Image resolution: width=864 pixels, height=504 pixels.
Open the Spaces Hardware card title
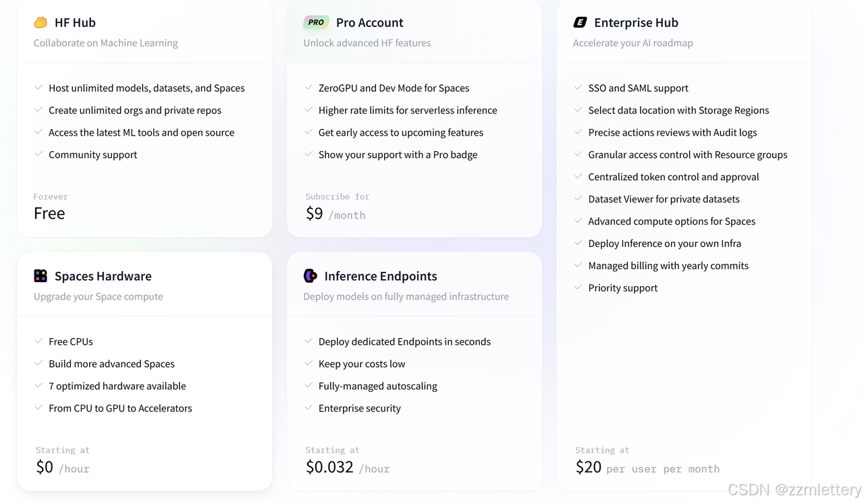(x=103, y=276)
